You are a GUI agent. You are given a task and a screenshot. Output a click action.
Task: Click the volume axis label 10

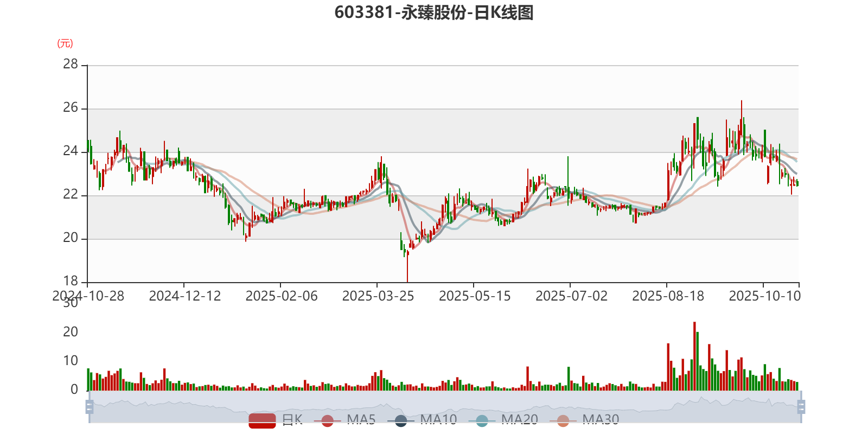click(71, 361)
